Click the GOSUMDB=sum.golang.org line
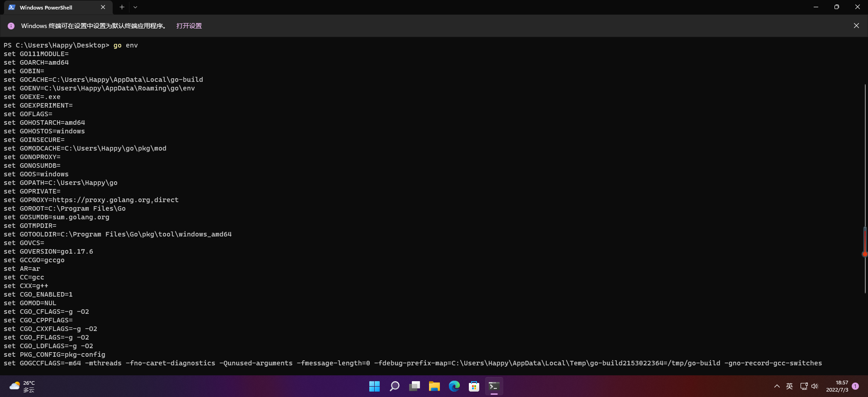 57,217
